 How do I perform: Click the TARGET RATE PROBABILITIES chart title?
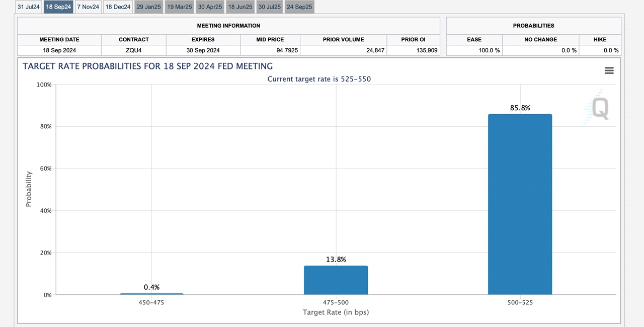tap(147, 66)
